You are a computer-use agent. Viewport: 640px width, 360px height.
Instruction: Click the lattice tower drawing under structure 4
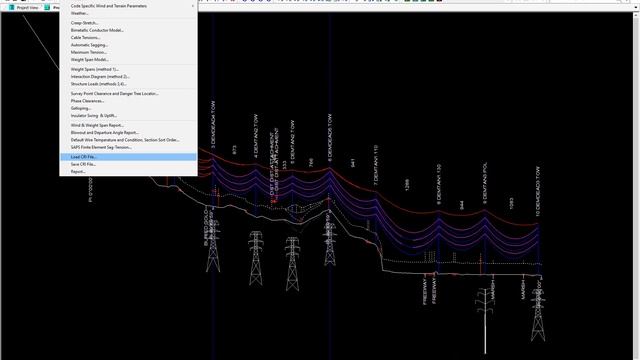[x=256, y=258]
